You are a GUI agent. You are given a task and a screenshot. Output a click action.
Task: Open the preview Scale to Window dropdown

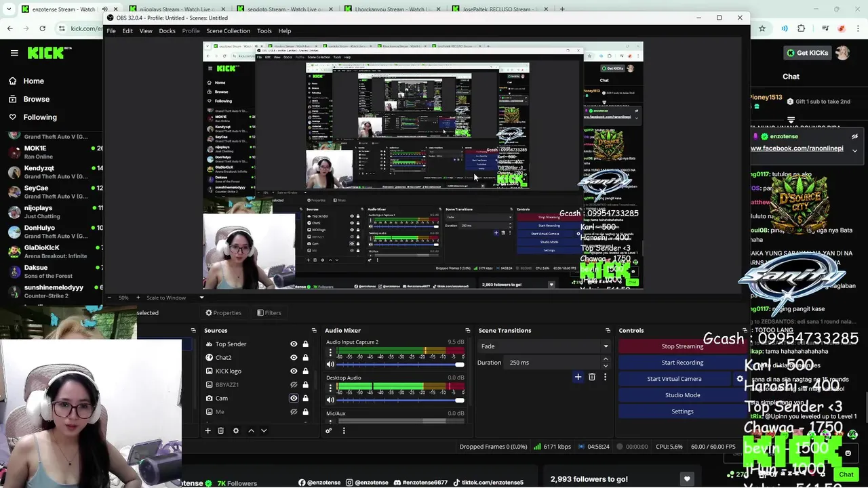(175, 298)
